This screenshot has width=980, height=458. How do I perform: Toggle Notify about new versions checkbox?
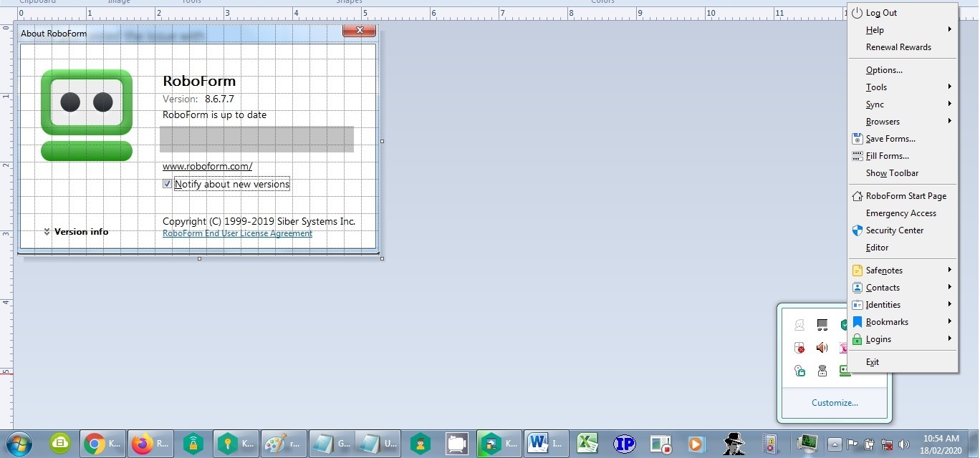[x=168, y=184]
